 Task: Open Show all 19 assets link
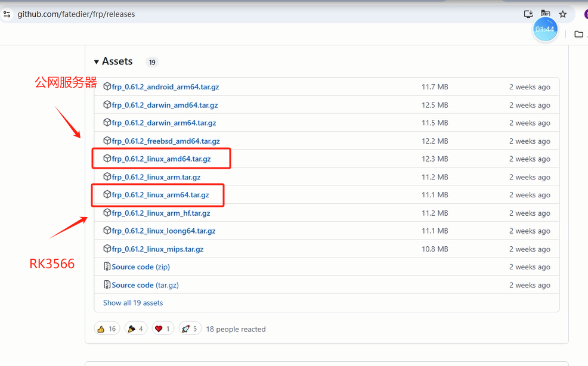[133, 303]
